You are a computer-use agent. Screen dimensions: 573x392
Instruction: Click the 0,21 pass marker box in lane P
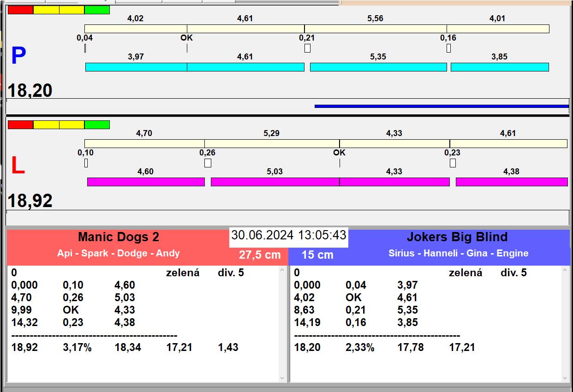click(307, 48)
